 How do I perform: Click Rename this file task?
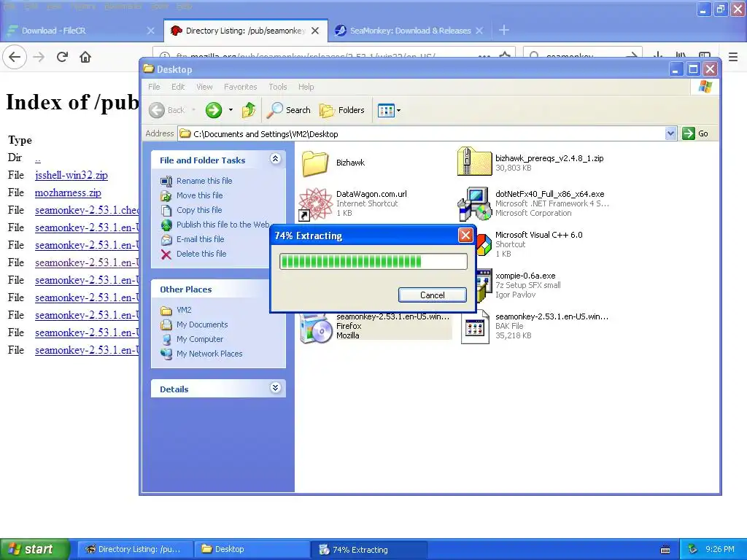coord(204,181)
